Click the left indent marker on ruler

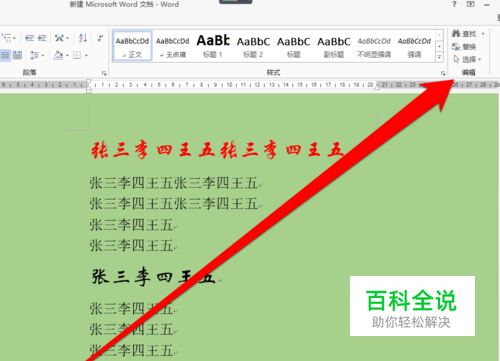coord(88,90)
